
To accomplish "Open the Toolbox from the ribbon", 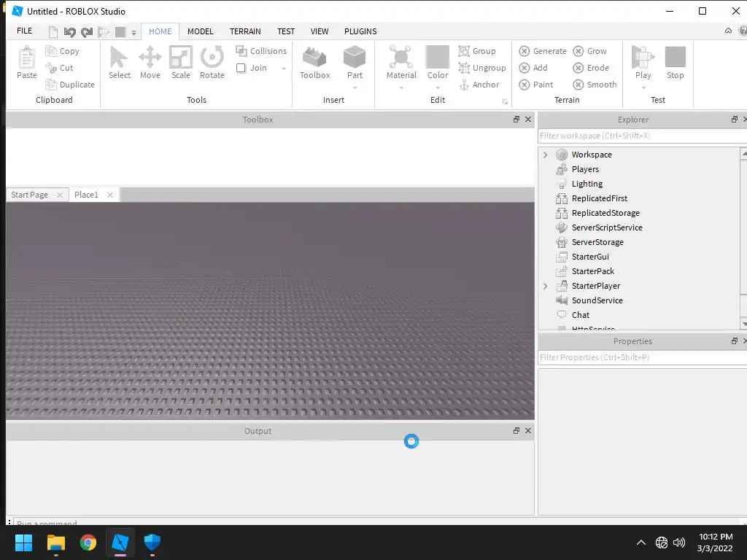I will click(314, 63).
